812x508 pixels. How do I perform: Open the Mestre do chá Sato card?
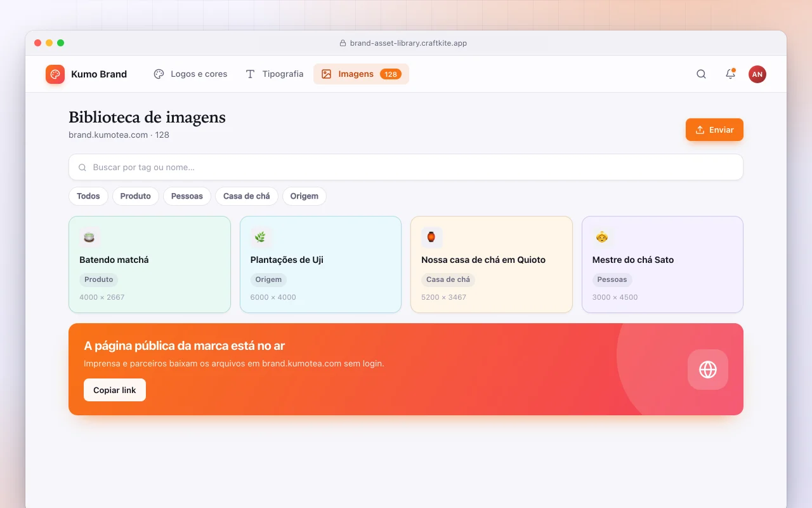[x=662, y=265]
